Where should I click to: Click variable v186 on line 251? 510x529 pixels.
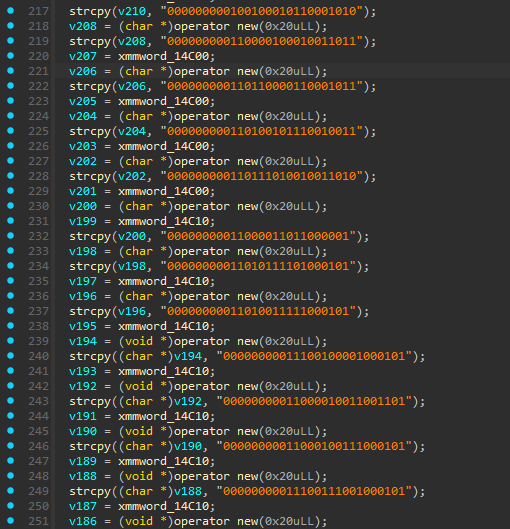pos(83,521)
